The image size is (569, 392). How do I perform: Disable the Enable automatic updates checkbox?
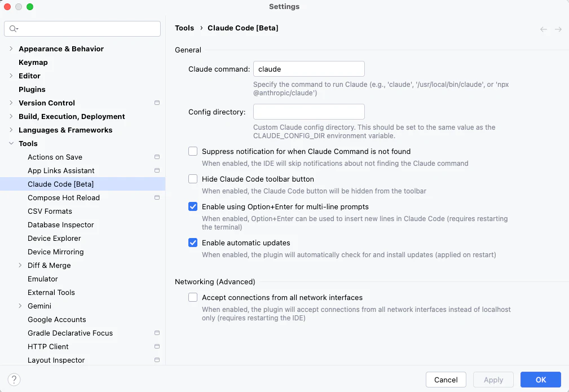pyautogui.click(x=193, y=243)
